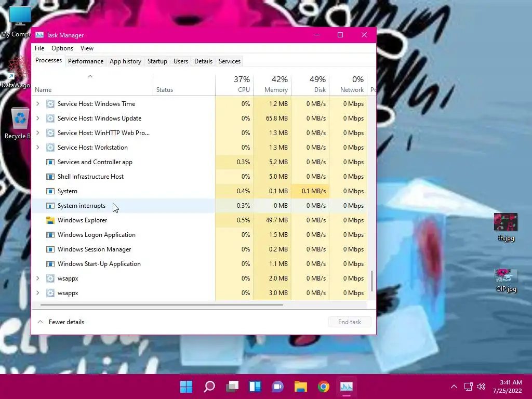Open File Explorer from the taskbar
Viewport: 532px width, 399px height.
[301, 387]
